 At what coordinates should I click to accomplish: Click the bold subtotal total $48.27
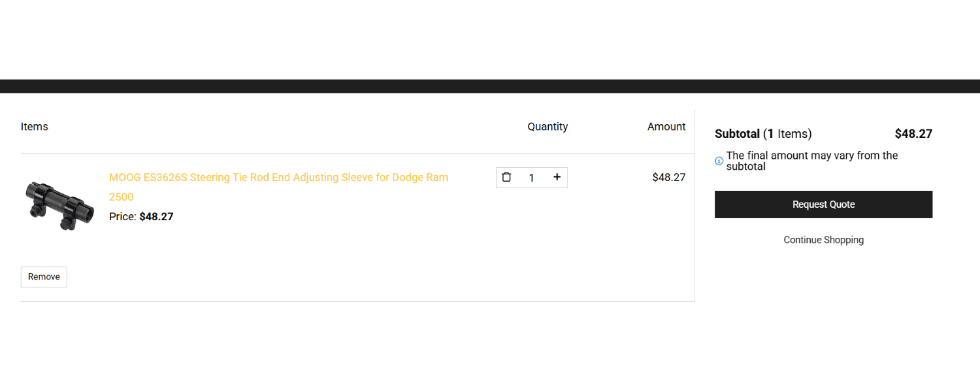coord(913,134)
